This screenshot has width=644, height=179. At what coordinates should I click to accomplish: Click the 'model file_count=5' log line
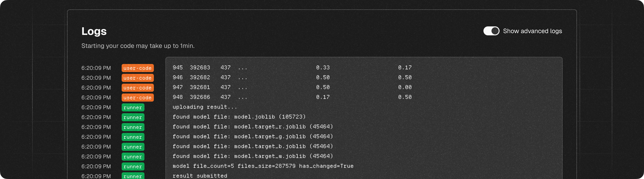click(x=263, y=166)
